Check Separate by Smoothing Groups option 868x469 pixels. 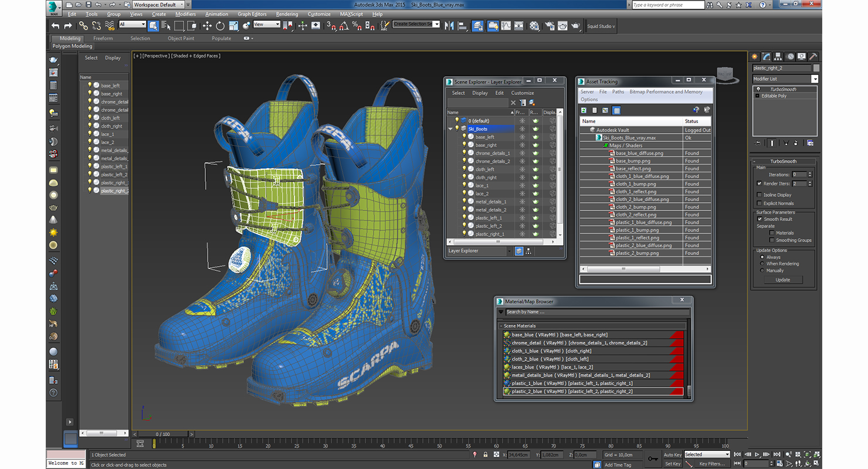pyautogui.click(x=772, y=240)
